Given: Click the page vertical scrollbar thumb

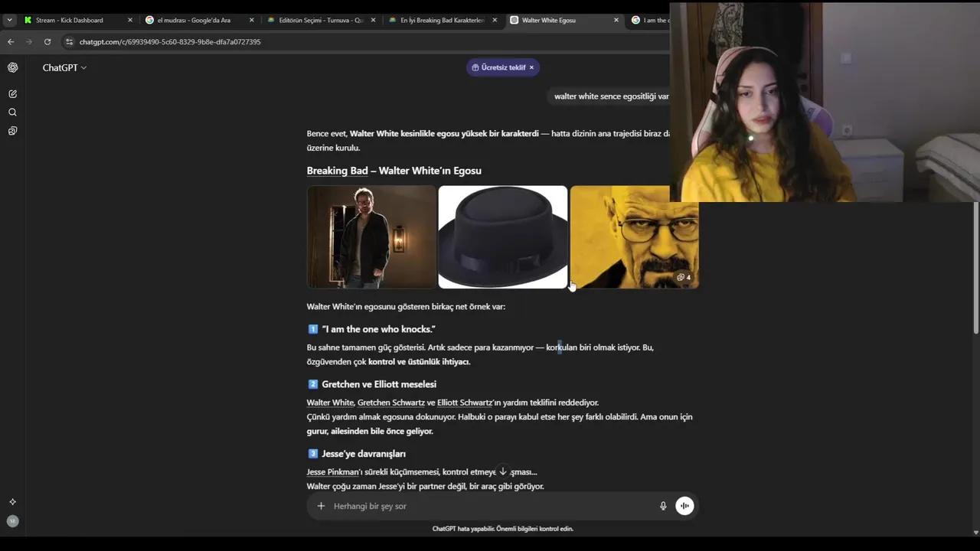Looking at the screenshot, I should pyautogui.click(x=975, y=268).
